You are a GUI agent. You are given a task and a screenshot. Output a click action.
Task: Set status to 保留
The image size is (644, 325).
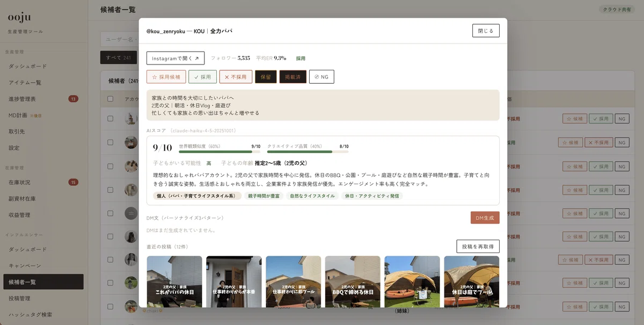266,77
